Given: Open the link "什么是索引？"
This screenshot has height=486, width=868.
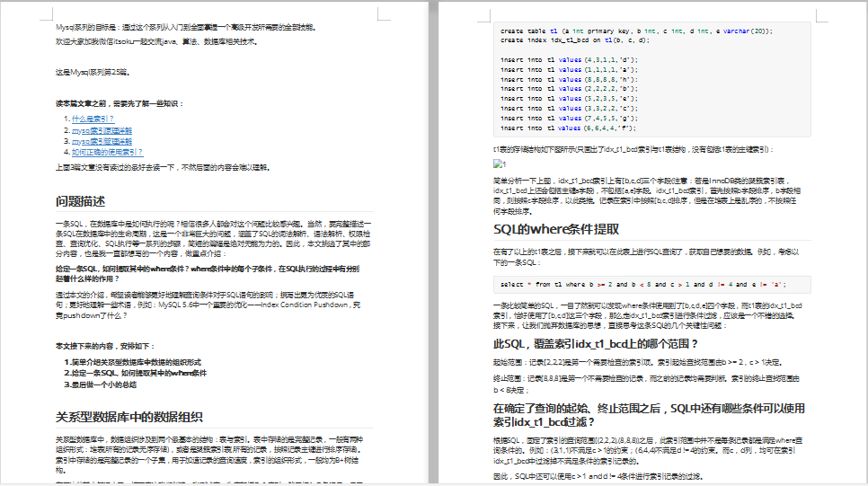Looking at the screenshot, I should tap(93, 119).
